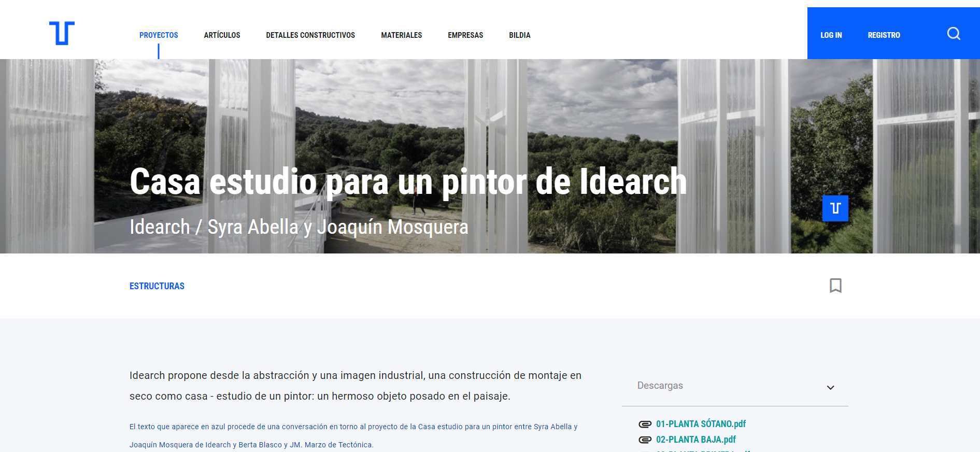Navigate to Empresas
Screen dimensions: 980x452
click(465, 35)
